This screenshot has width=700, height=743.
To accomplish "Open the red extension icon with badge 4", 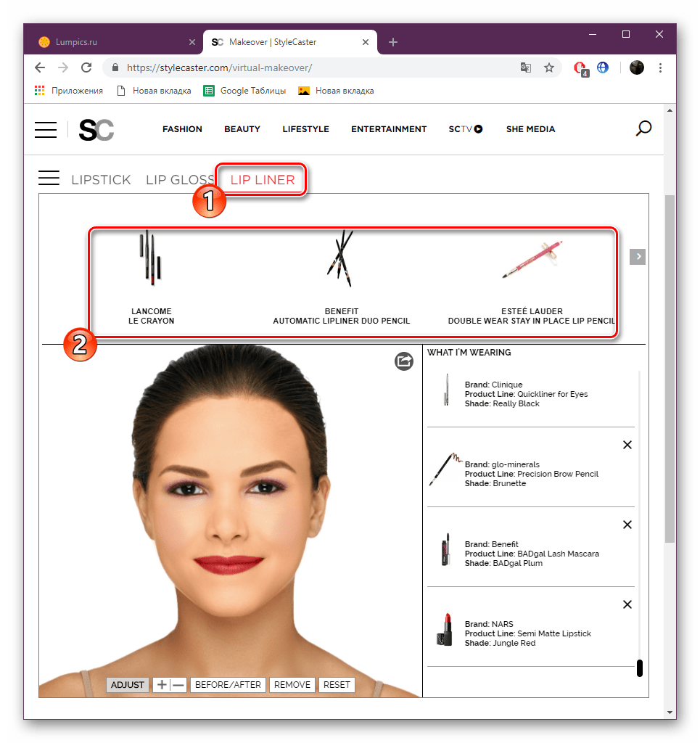I will (580, 69).
